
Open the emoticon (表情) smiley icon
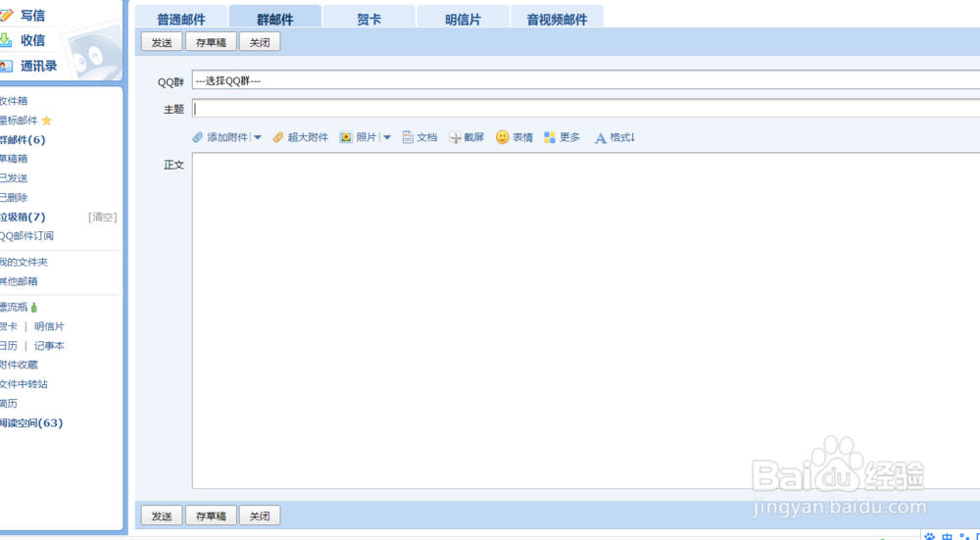503,137
